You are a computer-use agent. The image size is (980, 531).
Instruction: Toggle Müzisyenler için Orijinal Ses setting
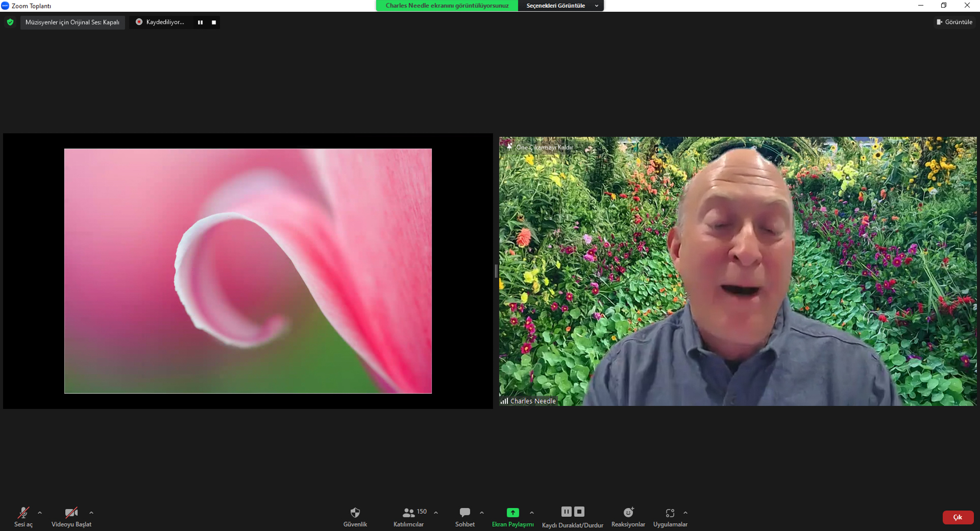pyautogui.click(x=73, y=22)
